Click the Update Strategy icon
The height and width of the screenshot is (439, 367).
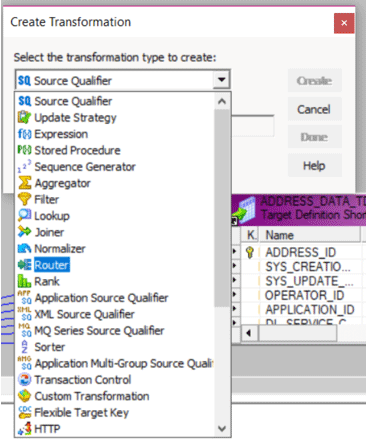24,117
